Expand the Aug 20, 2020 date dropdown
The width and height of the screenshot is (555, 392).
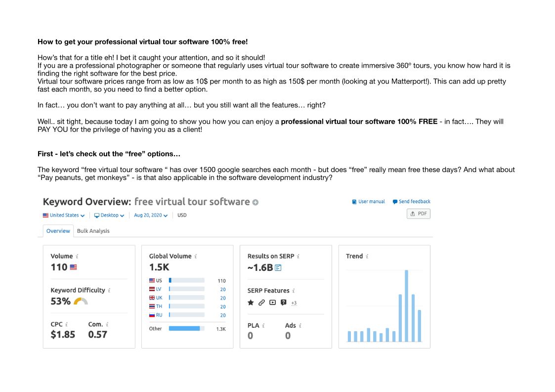tap(150, 216)
